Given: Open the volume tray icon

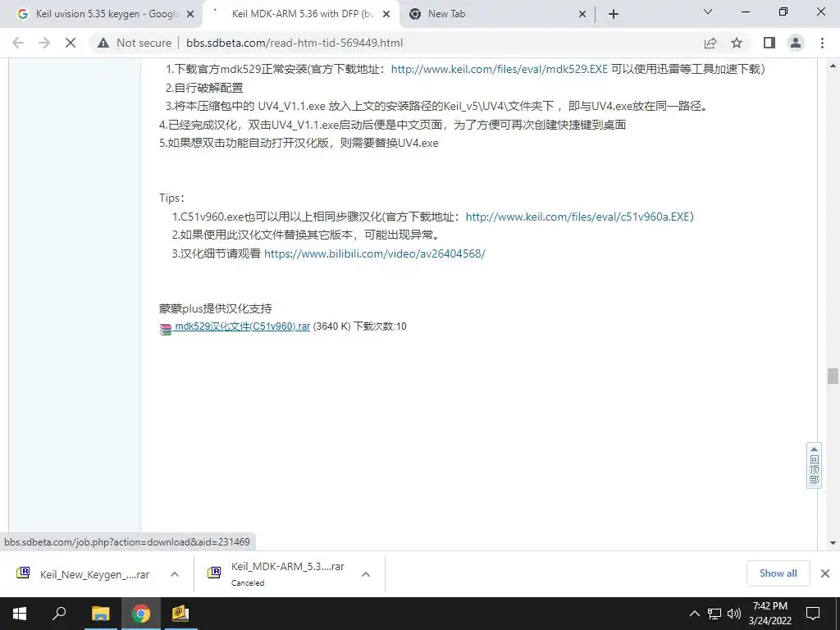Looking at the screenshot, I should (x=733, y=614).
